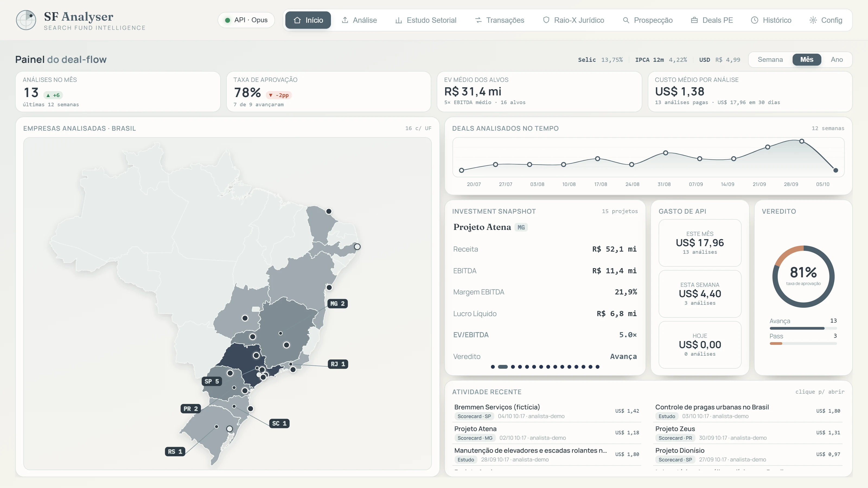The height and width of the screenshot is (488, 868).
Task: Open the Projeto Dionísio activity entry
Action: [x=748, y=455]
